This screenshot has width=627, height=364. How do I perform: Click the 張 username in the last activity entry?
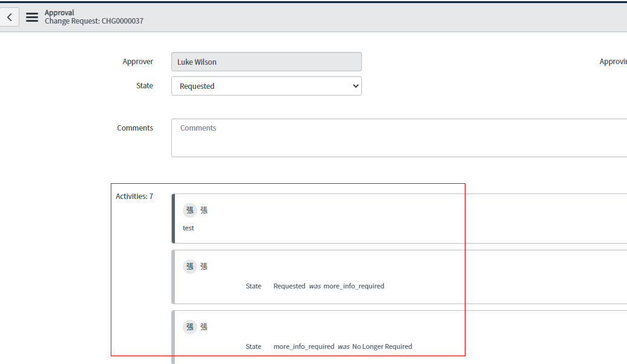[203, 327]
